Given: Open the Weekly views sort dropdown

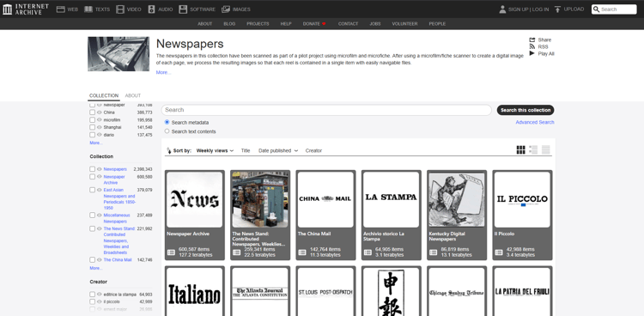Looking at the screenshot, I should (x=215, y=151).
